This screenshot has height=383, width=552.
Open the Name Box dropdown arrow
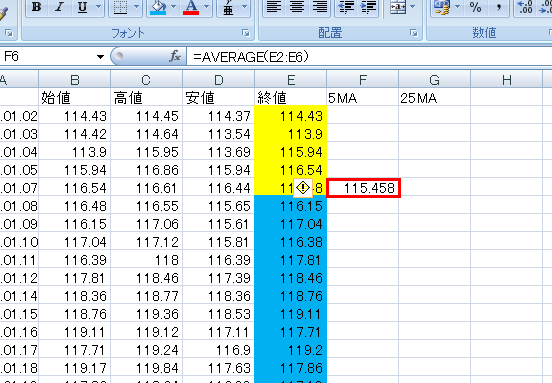click(100, 57)
